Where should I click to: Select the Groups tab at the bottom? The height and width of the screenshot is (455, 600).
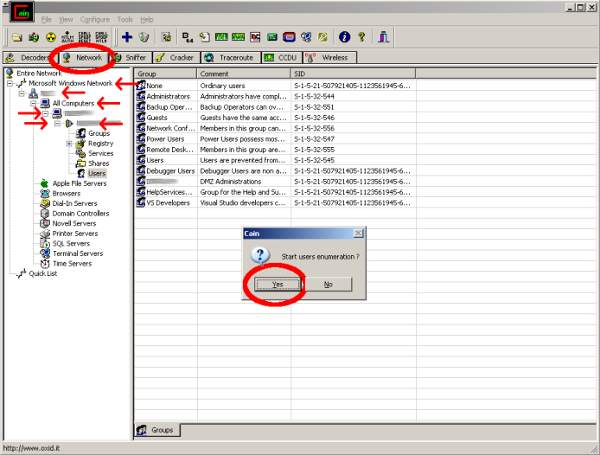157,430
